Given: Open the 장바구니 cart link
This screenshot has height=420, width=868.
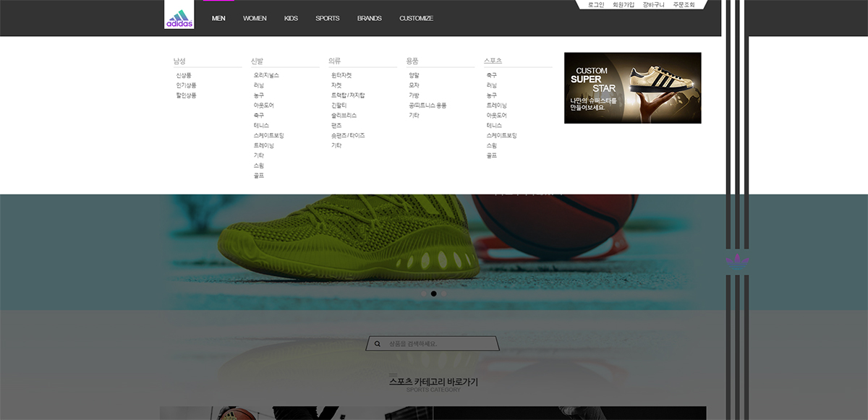Looking at the screenshot, I should (x=653, y=5).
